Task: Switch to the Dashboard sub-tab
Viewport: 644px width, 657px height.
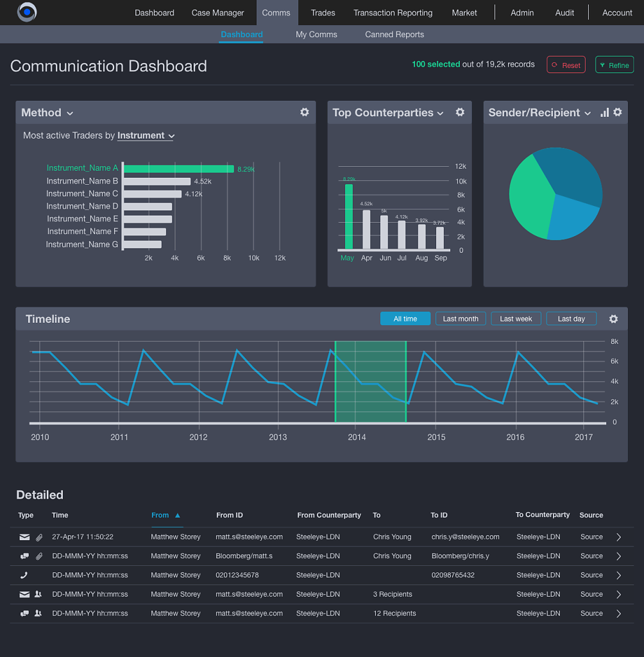Action: (241, 35)
